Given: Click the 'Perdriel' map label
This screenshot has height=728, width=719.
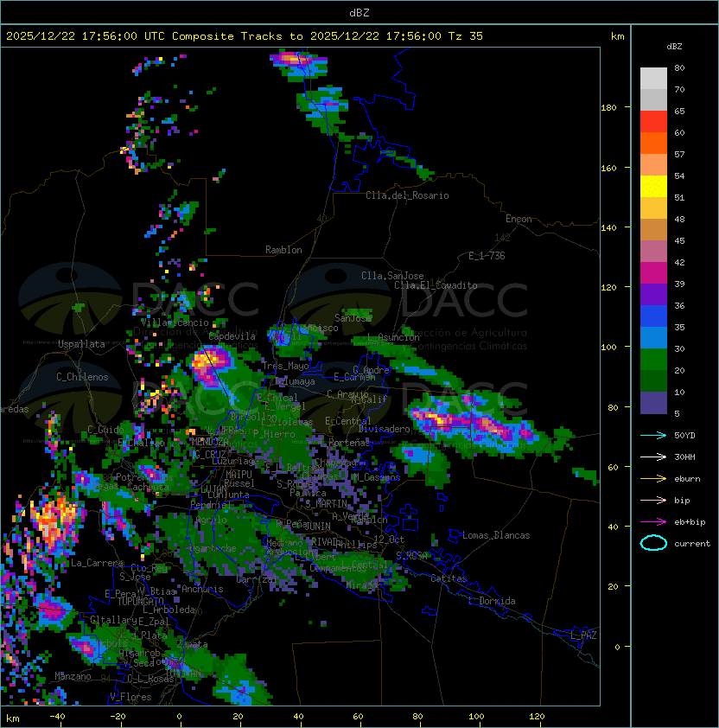Looking at the screenshot, I should [211, 504].
